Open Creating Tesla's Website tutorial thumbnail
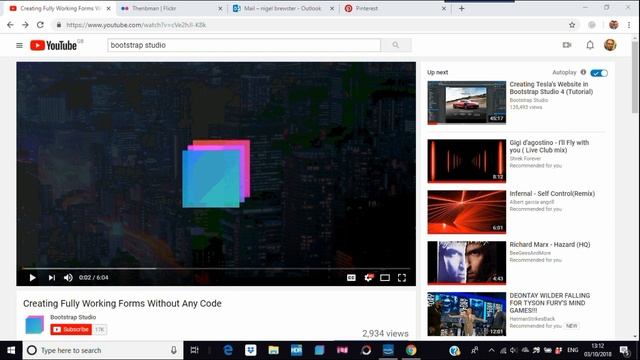The image size is (640, 360). click(467, 102)
